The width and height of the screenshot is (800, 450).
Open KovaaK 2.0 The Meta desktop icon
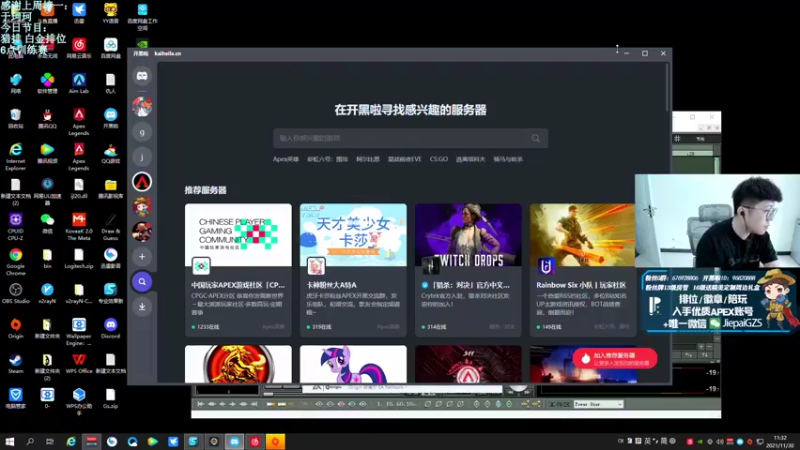coord(79,227)
